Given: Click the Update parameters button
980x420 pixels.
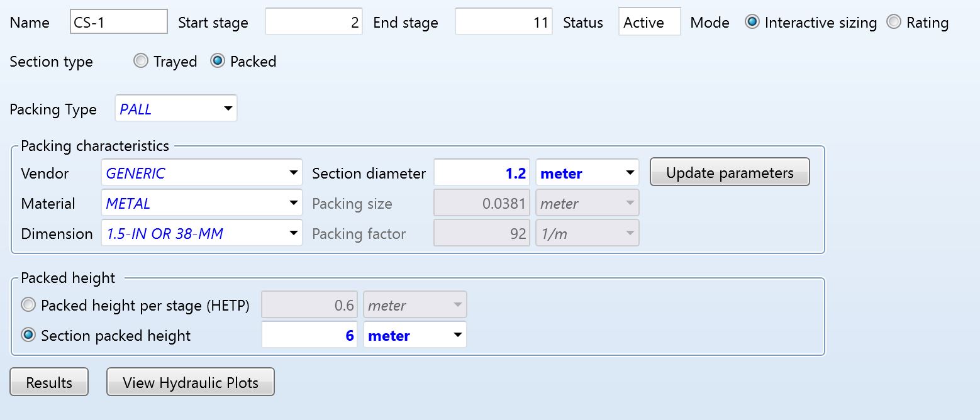Looking at the screenshot, I should pos(730,173).
